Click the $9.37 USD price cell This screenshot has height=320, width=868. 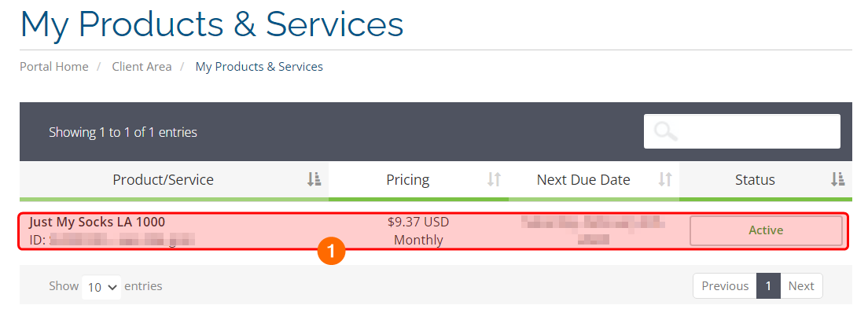[x=418, y=222]
